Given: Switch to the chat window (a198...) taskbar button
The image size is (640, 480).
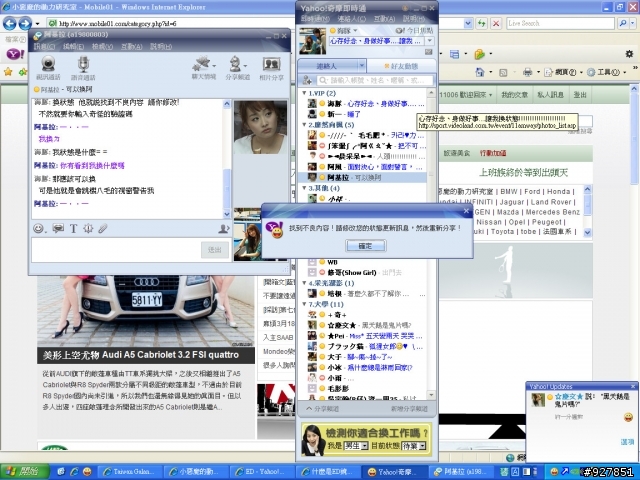Looking at the screenshot, I should (460, 472).
